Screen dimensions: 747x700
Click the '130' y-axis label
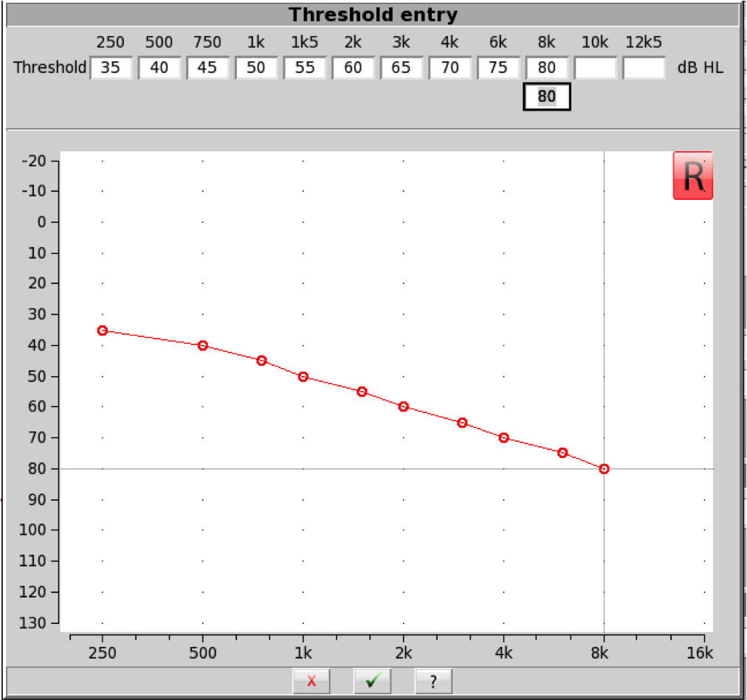click(32, 623)
